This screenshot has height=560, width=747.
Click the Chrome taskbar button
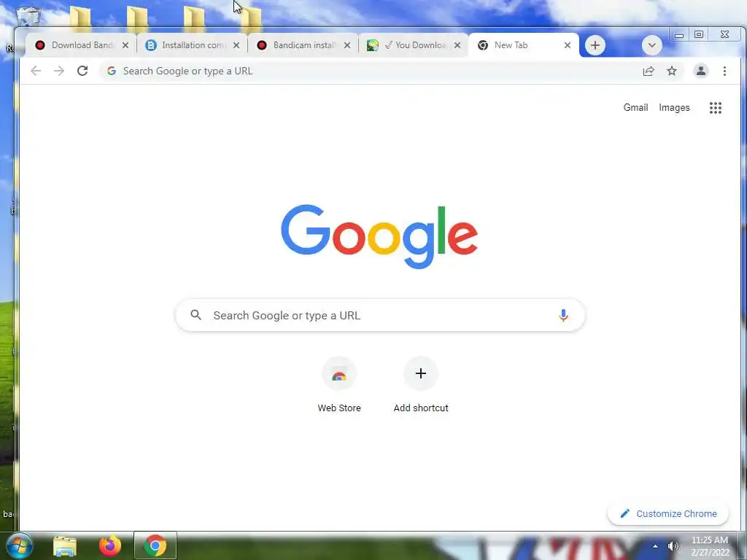click(155, 545)
